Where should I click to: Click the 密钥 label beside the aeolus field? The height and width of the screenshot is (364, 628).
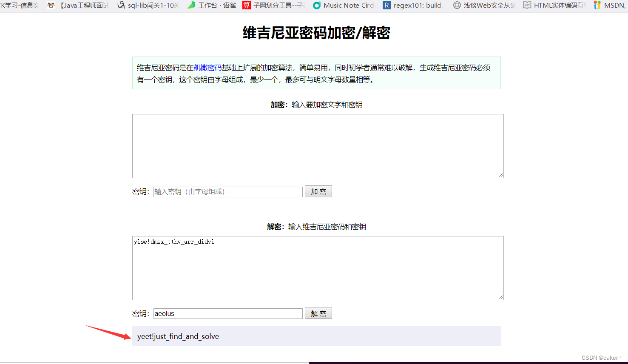pyautogui.click(x=141, y=313)
